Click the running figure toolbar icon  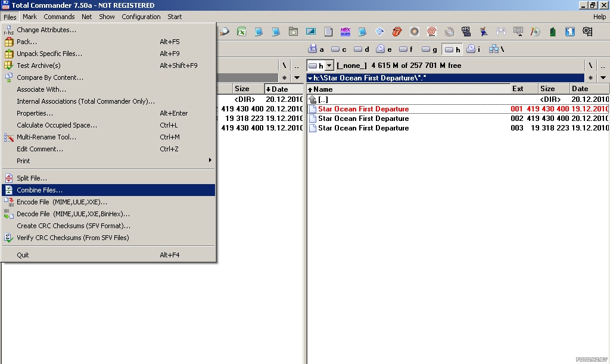[484, 32]
